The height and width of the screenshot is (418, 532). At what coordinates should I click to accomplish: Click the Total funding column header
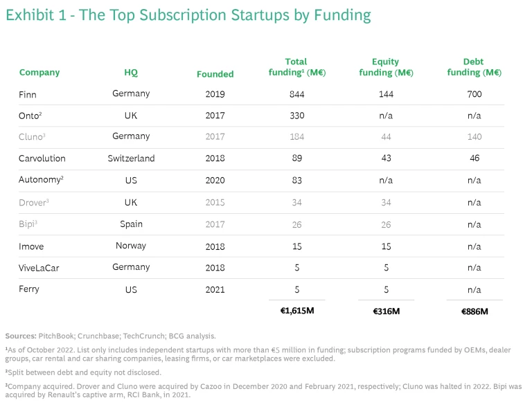click(296, 67)
